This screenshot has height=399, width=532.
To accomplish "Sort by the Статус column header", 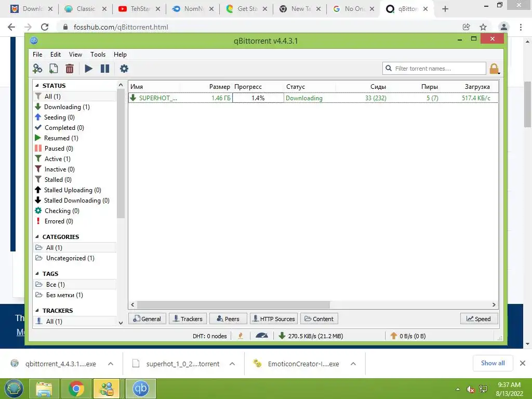I will coord(310,87).
